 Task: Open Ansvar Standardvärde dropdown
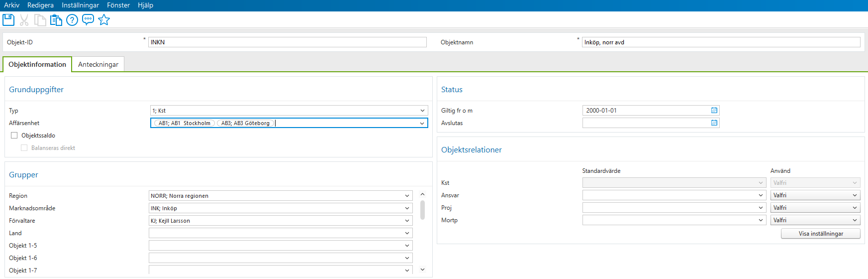pyautogui.click(x=761, y=195)
